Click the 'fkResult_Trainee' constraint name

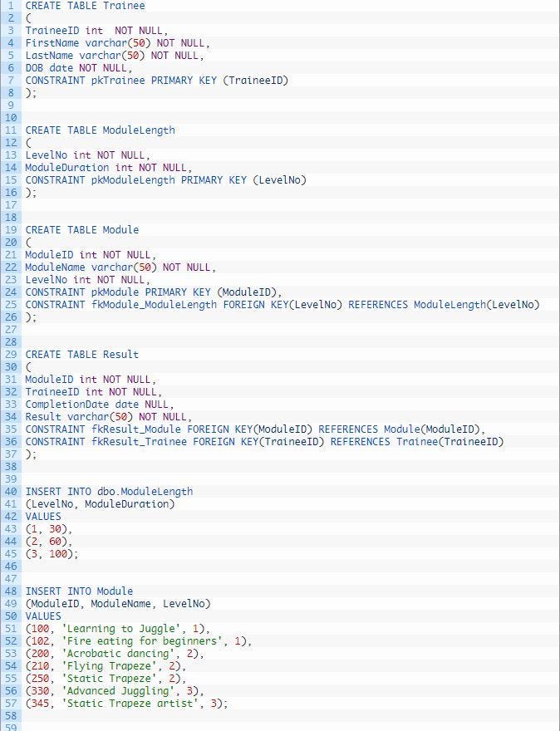139,442
